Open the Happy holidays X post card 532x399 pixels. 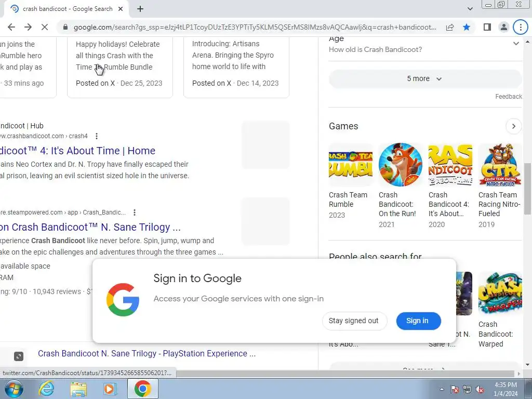120,67
